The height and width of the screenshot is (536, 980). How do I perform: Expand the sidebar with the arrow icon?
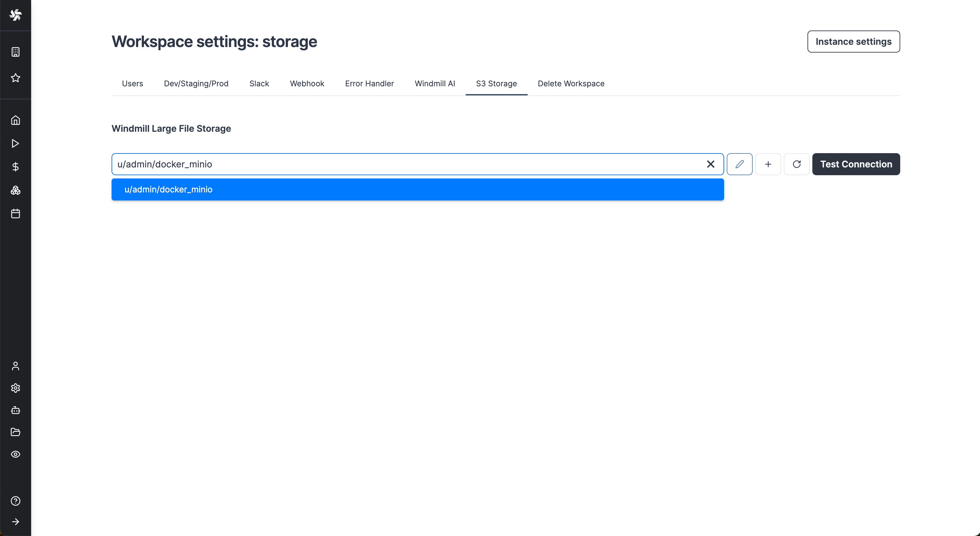point(15,521)
